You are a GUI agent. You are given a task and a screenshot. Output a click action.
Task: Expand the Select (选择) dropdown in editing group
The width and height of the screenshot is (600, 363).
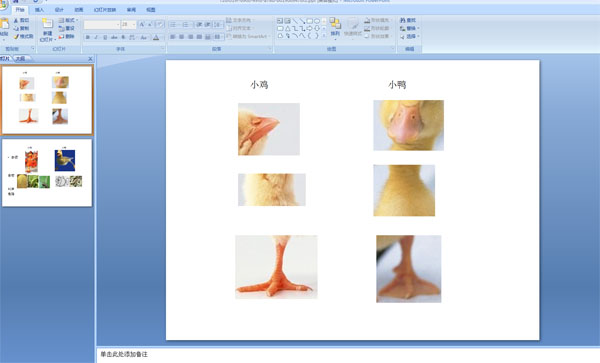pos(410,36)
